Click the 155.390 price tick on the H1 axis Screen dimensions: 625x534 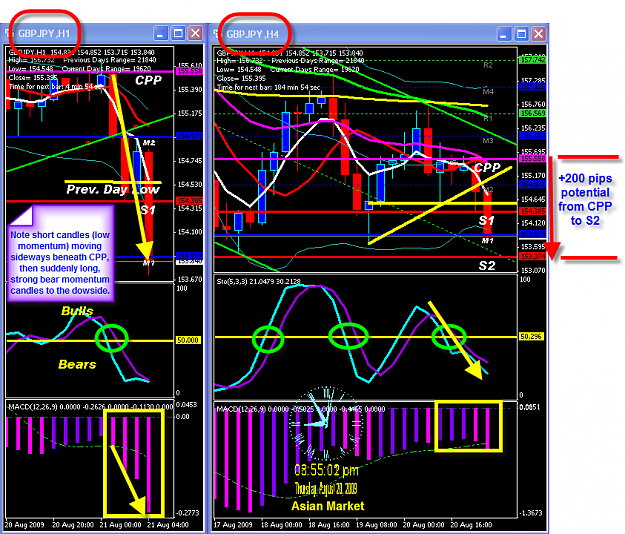pyautogui.click(x=190, y=90)
